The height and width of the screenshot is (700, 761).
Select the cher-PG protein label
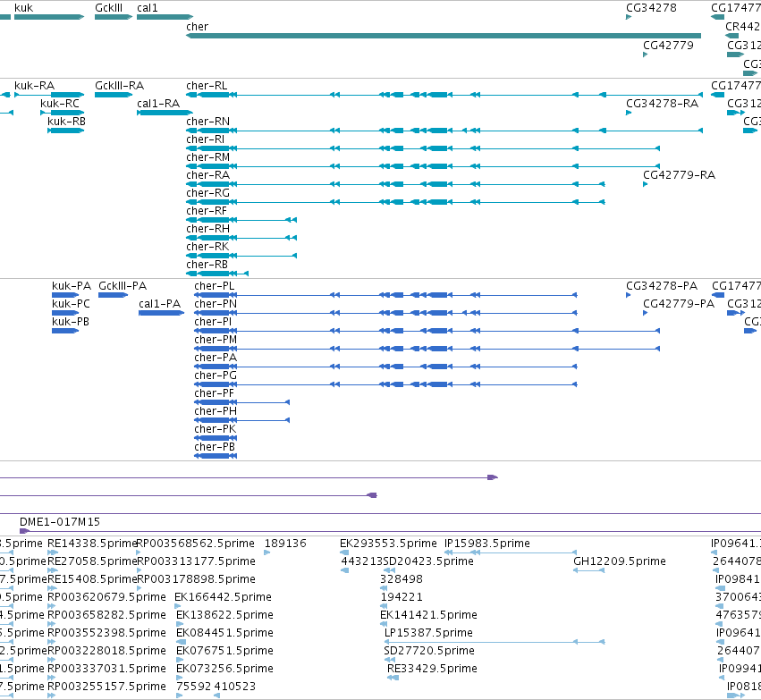tap(216, 376)
